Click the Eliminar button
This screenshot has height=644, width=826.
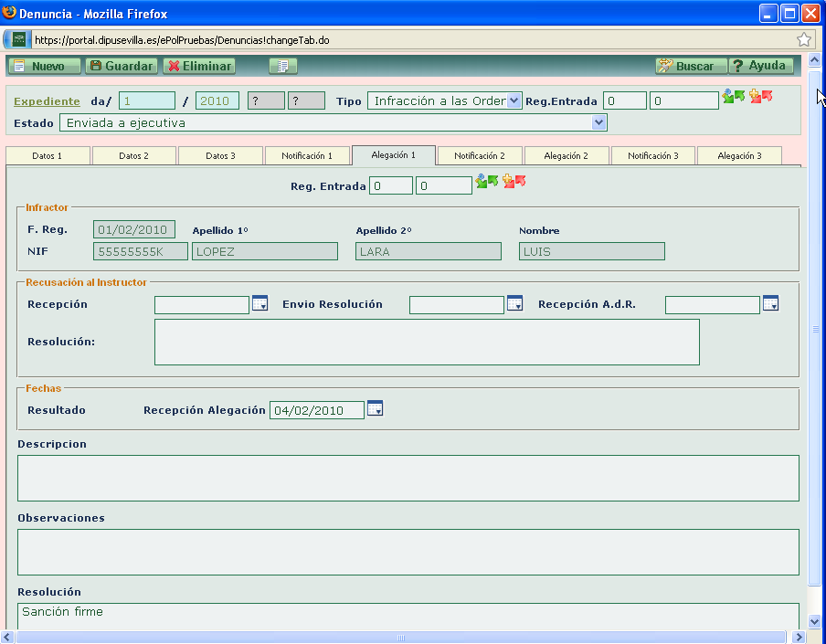pos(199,66)
